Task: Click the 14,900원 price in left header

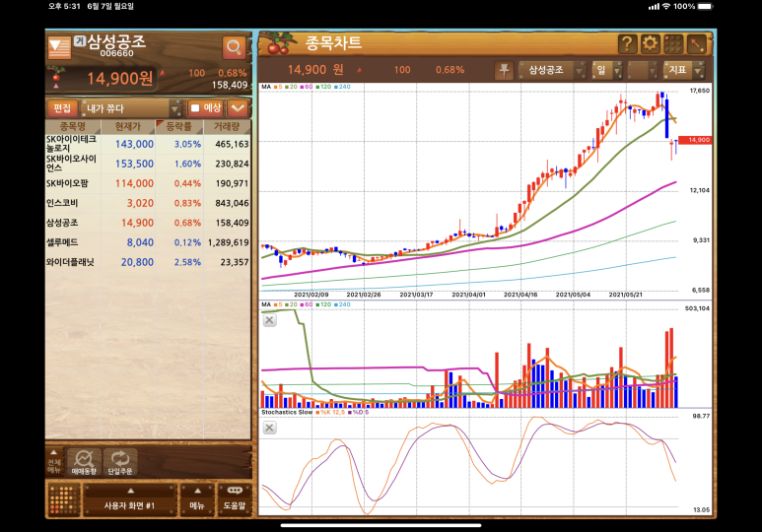Action: coord(120,78)
